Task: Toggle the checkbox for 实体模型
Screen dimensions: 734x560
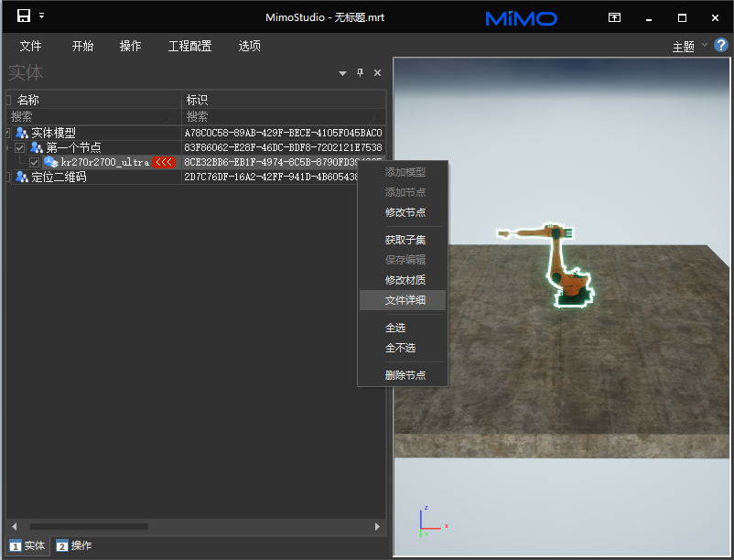Action: (x=7, y=133)
